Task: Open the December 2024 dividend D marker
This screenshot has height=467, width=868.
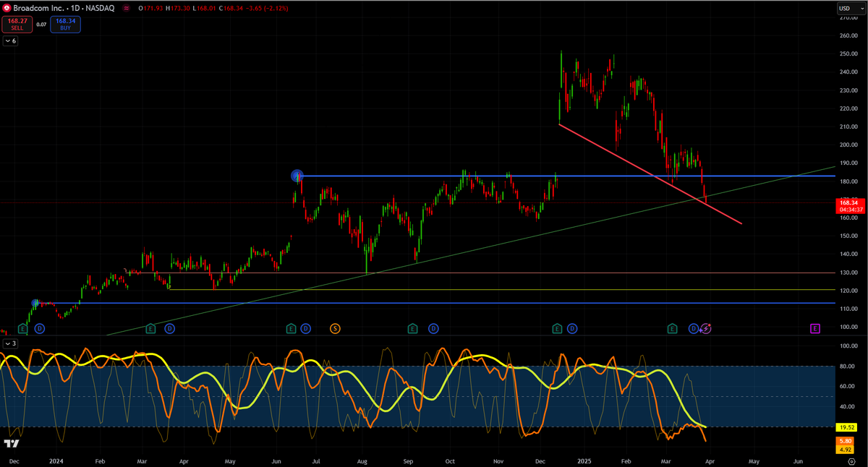Action: click(x=572, y=328)
